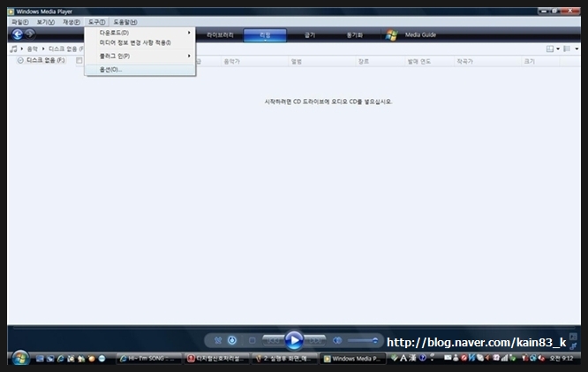This screenshot has width=588, height=372.
Task: Click the 漢 Hanja conversion icon
Action: (x=412, y=358)
